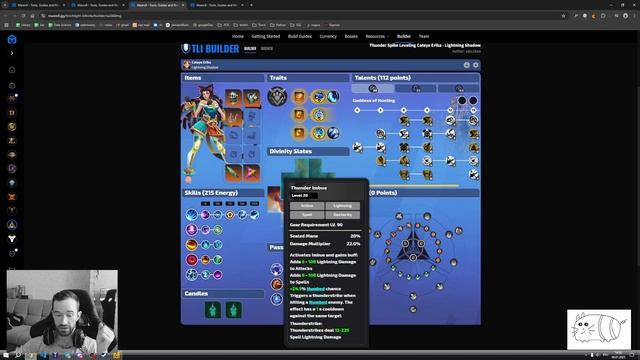Image resolution: width=640 pixels, height=360 pixels.
Task: Click the Spell tag in skill tooltip
Action: point(307,215)
